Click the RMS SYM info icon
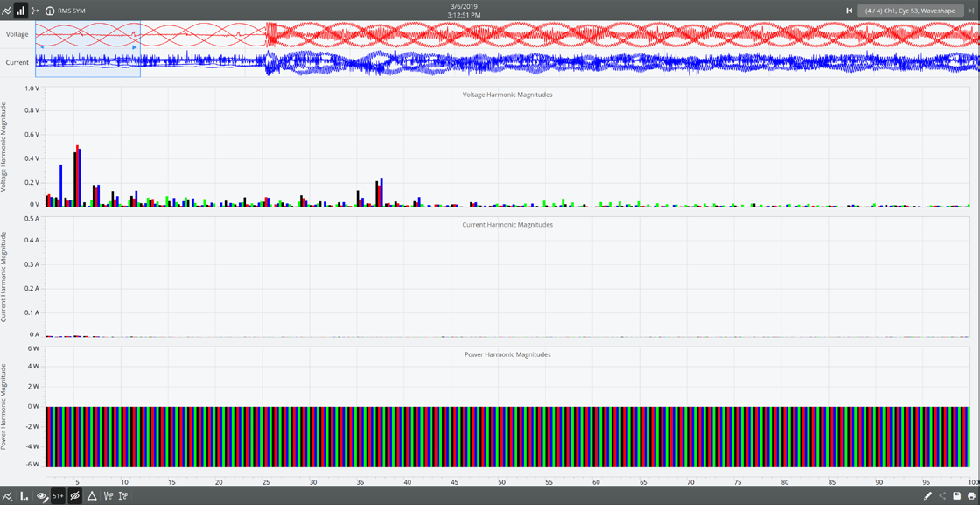Viewport: 980px width, 505px height. [50, 11]
